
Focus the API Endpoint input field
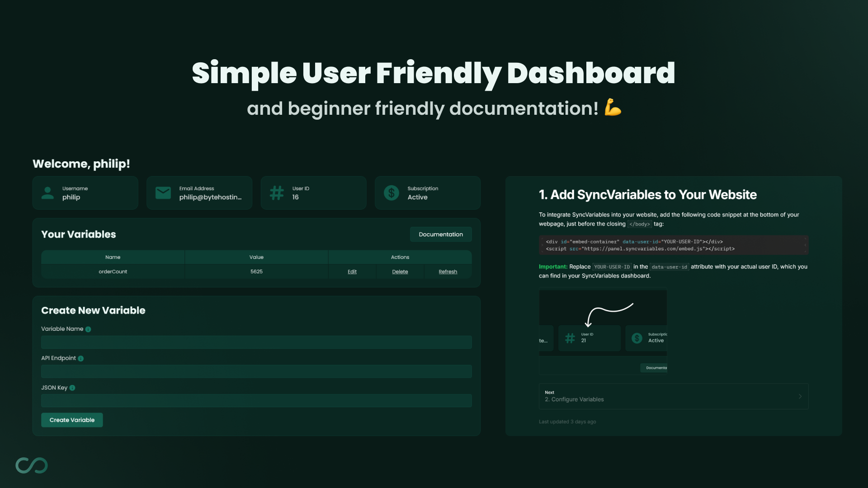coord(256,371)
